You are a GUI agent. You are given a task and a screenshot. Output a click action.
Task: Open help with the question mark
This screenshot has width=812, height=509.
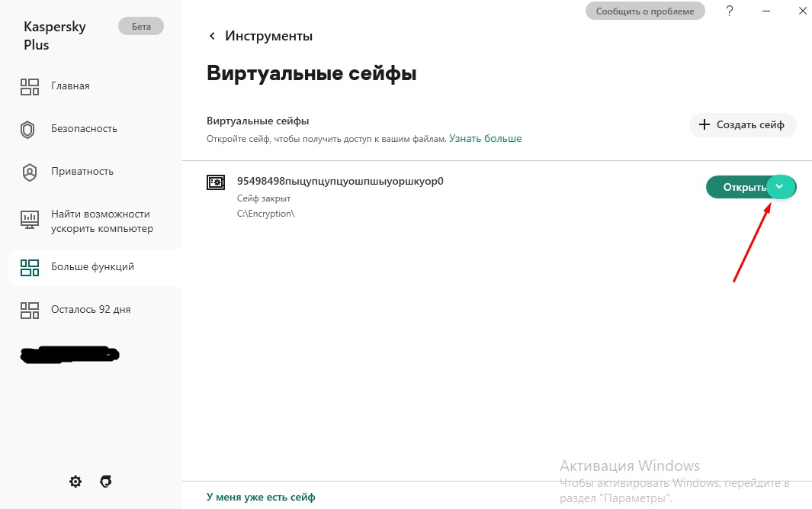click(730, 11)
